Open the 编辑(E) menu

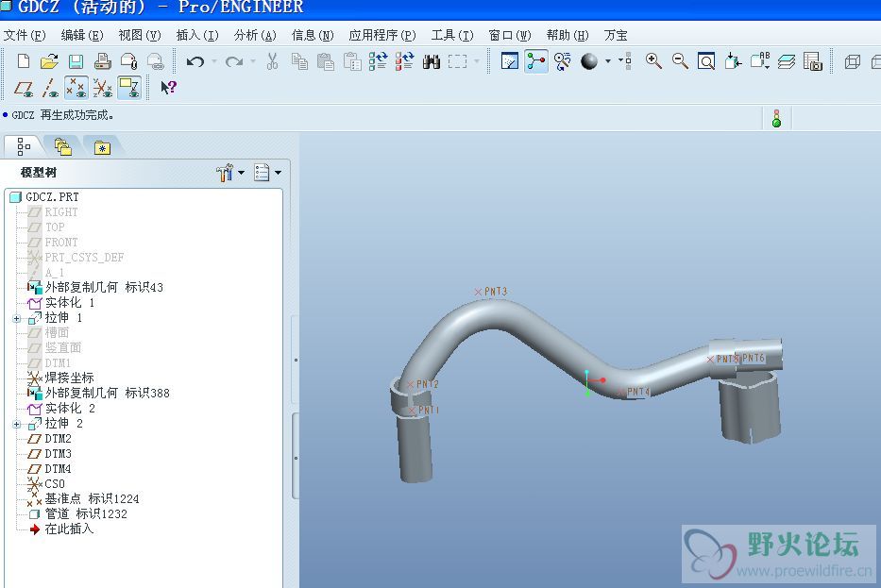tap(82, 35)
